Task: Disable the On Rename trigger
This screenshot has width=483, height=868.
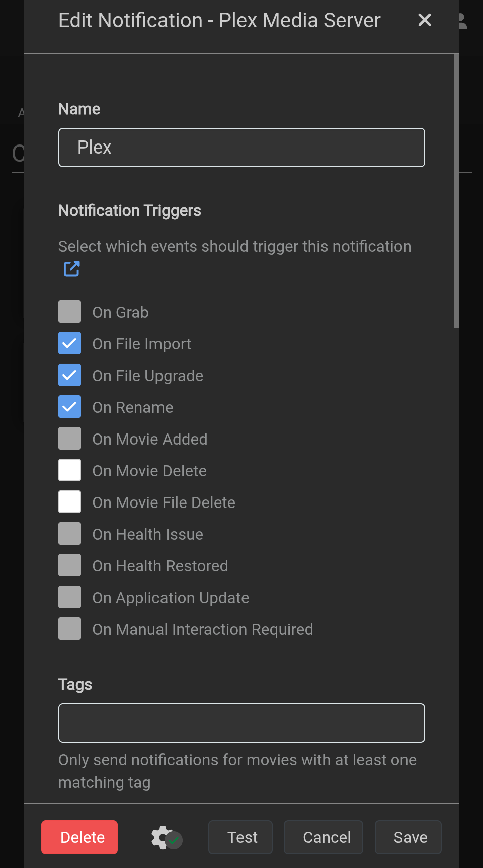Action: (x=69, y=407)
